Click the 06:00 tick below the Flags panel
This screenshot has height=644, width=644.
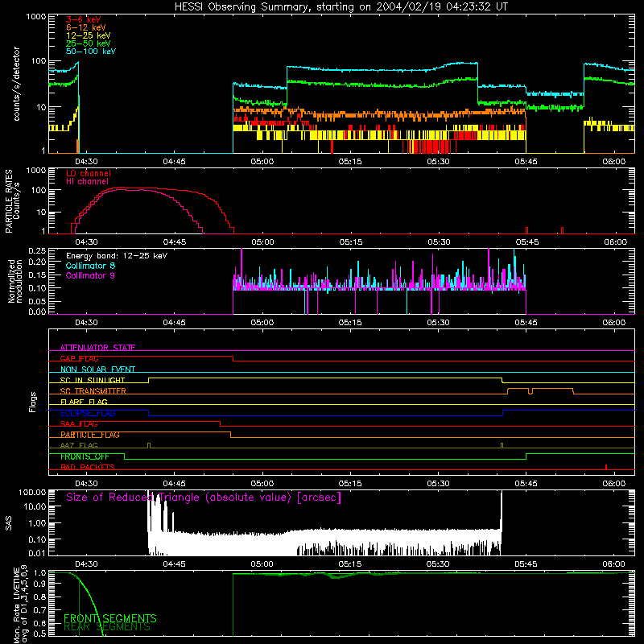pos(614,484)
